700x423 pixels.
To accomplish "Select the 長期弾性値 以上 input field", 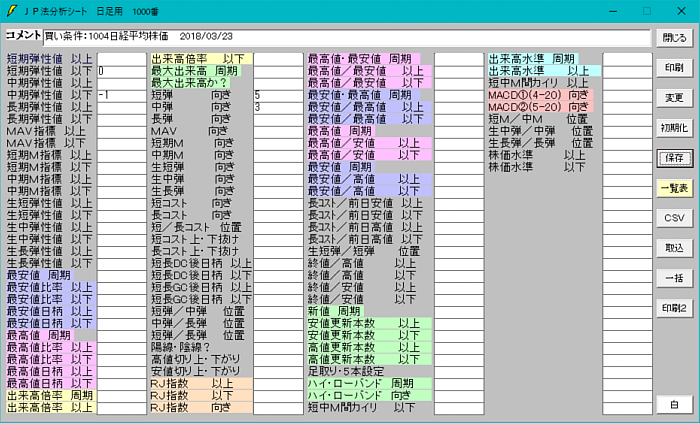I will click(x=122, y=108).
